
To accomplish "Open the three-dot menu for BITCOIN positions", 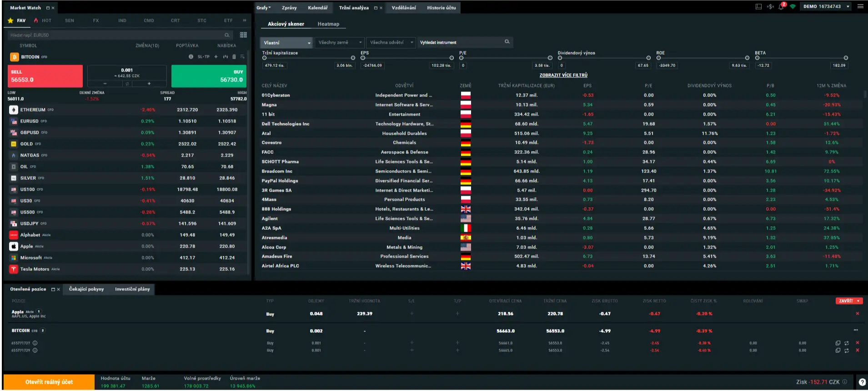I will click(856, 330).
